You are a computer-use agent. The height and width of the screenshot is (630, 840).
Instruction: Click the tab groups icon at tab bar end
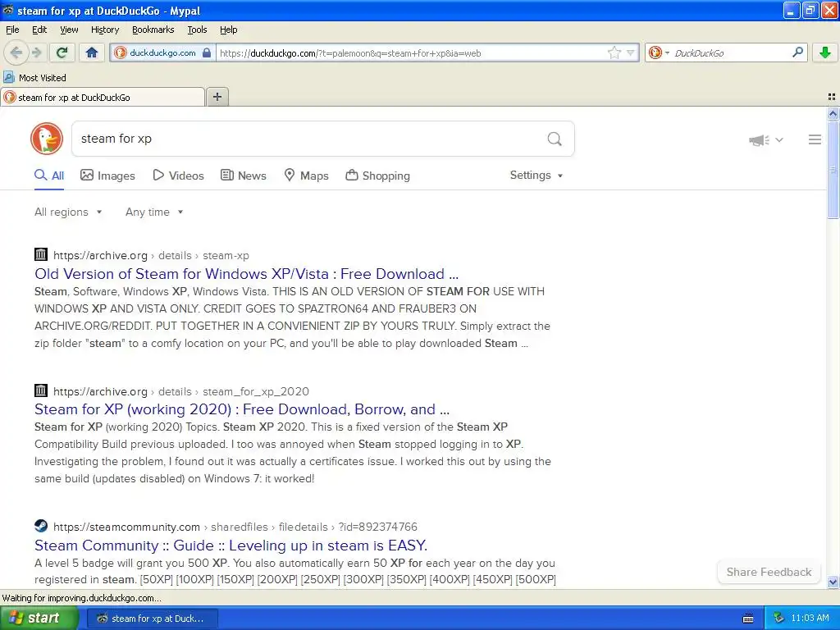(832, 97)
